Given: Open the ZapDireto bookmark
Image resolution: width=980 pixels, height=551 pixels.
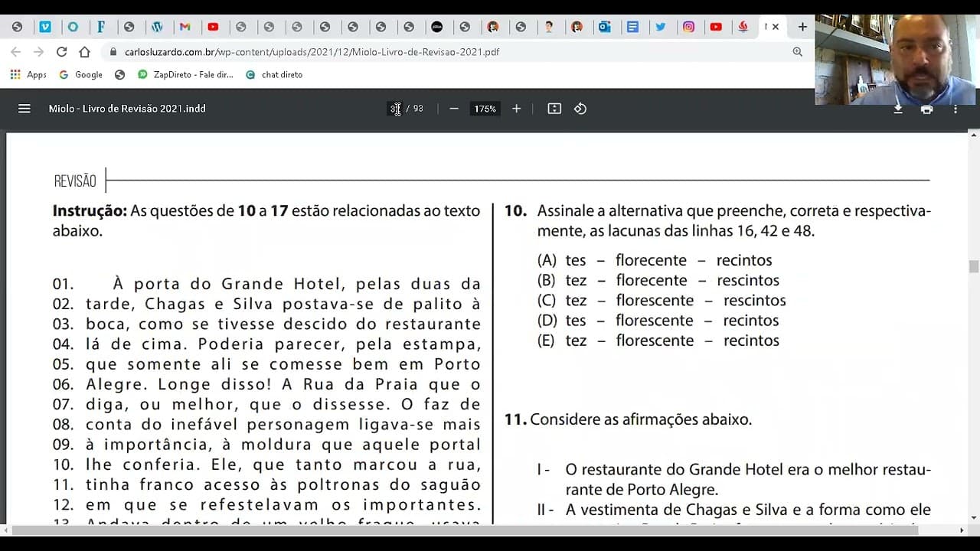Looking at the screenshot, I should point(185,75).
